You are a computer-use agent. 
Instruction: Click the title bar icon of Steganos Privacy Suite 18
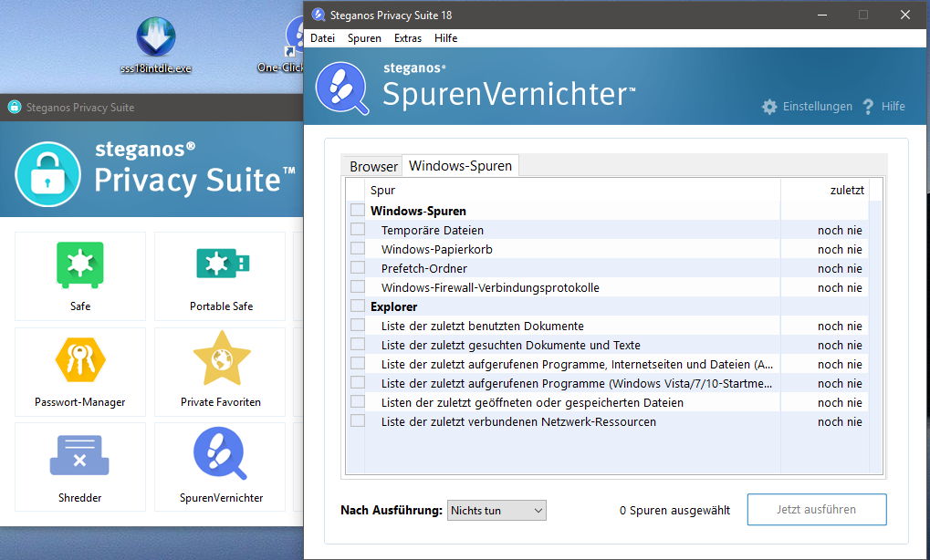tap(318, 15)
